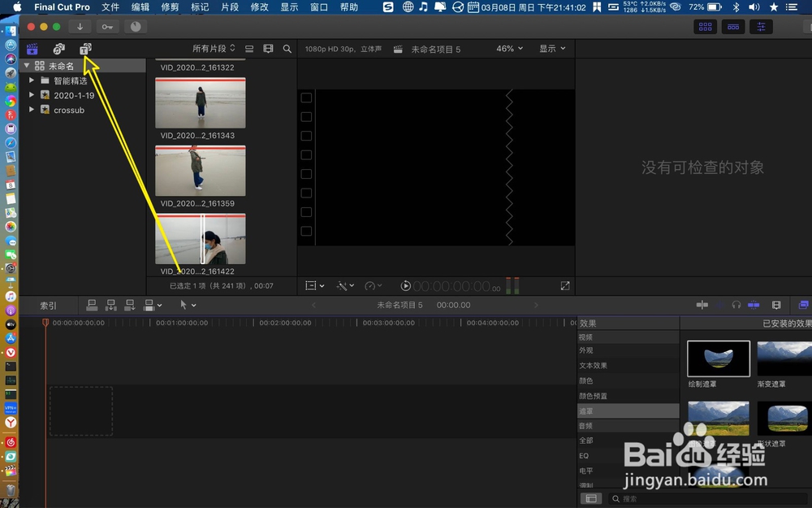Image resolution: width=812 pixels, height=508 pixels.
Task: Click the import media down-arrow button
Action: 80,27
